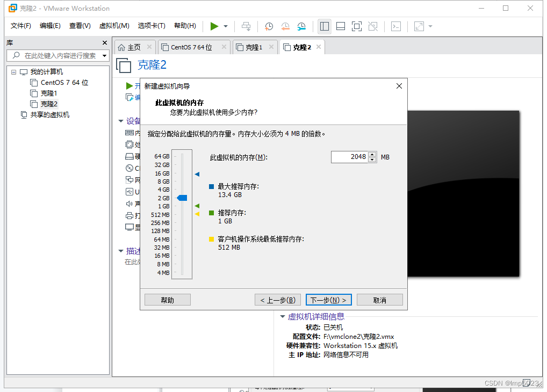Open the 编辑(E) menu
Viewport: 547px width, 392px height.
(50, 26)
